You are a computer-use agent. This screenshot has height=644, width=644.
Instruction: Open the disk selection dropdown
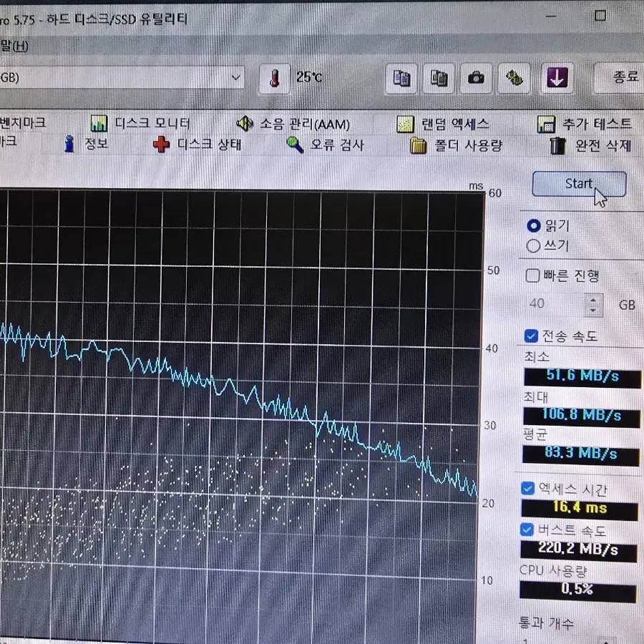pos(235,77)
